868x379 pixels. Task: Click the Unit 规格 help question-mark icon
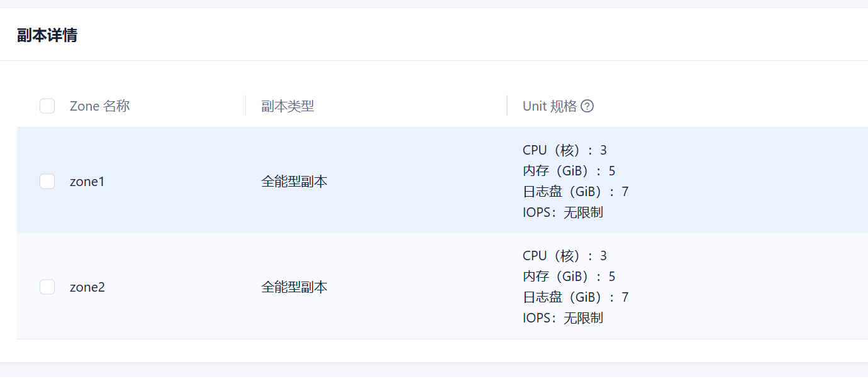click(587, 106)
